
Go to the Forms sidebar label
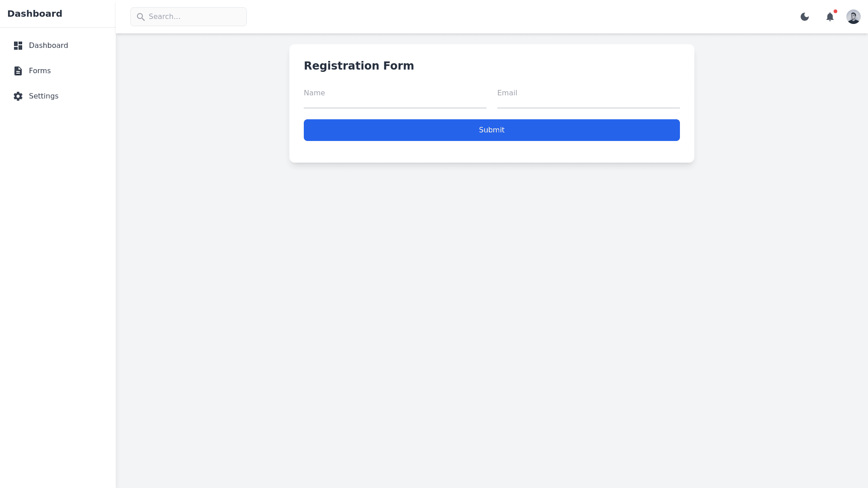coord(40,71)
